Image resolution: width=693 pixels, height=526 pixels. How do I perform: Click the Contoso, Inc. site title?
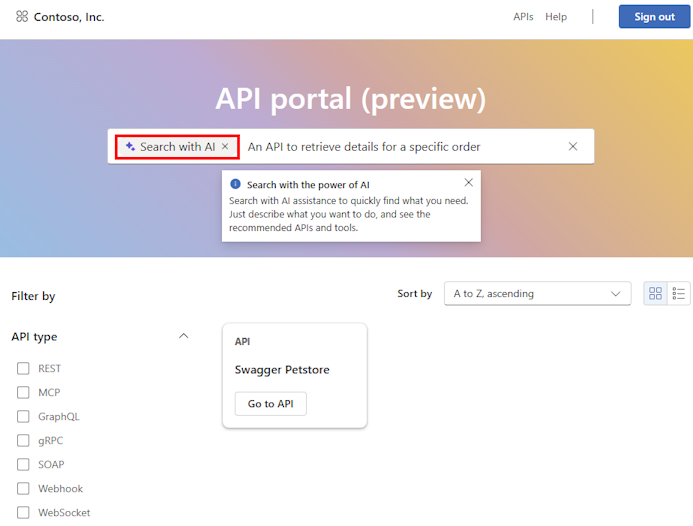click(x=69, y=17)
